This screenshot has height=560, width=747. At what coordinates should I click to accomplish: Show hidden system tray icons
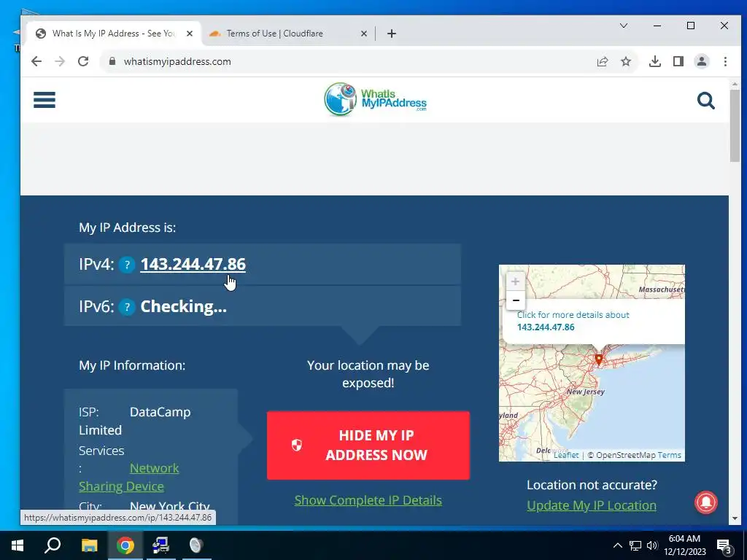pyautogui.click(x=617, y=545)
